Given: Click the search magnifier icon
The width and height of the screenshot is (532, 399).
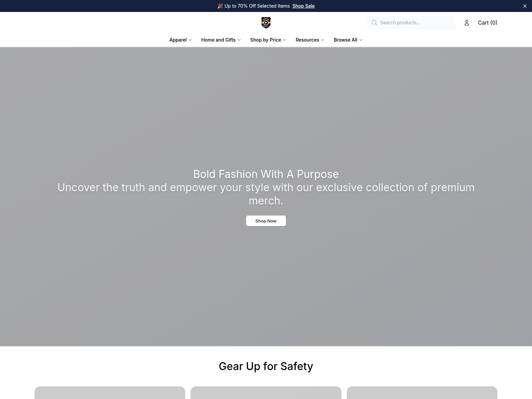Looking at the screenshot, I should pos(374,23).
